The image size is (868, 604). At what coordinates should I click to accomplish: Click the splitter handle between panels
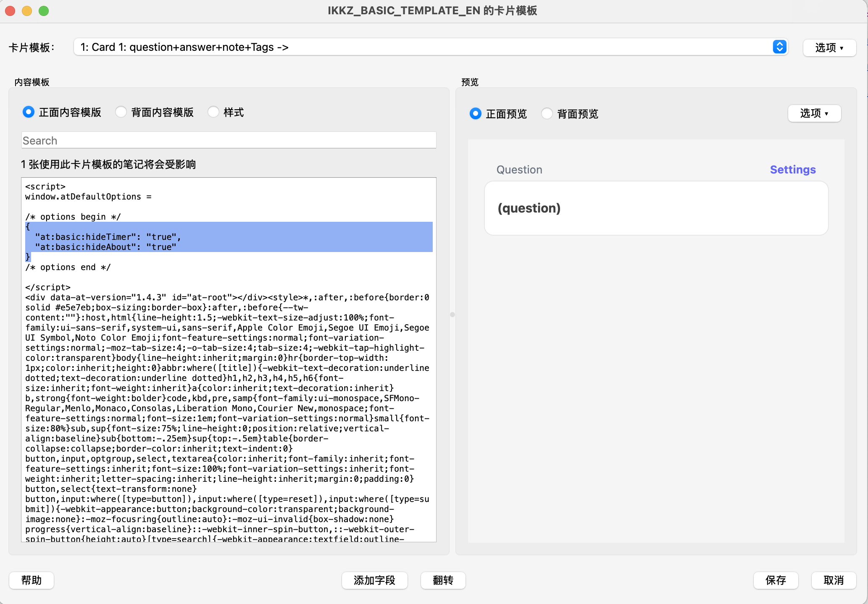click(452, 315)
